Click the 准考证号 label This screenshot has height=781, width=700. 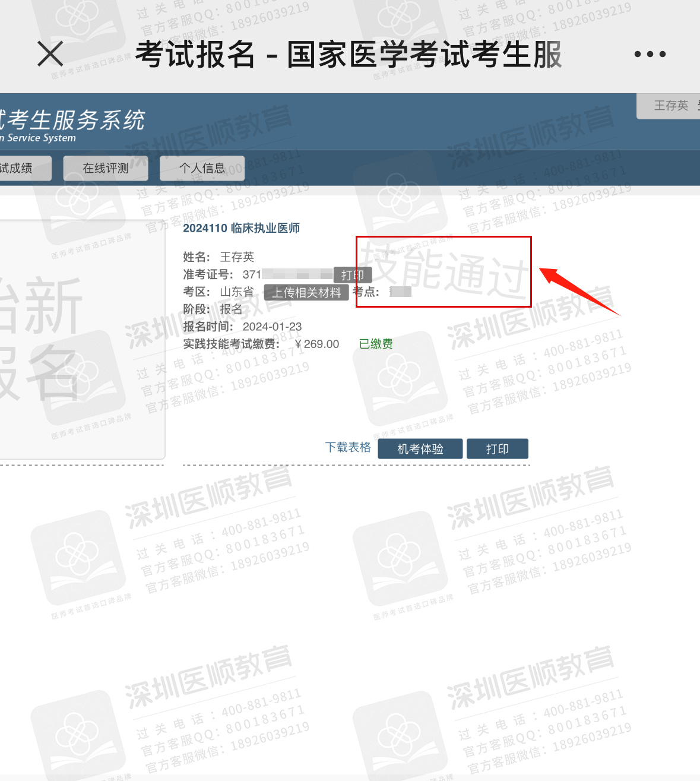point(208,274)
